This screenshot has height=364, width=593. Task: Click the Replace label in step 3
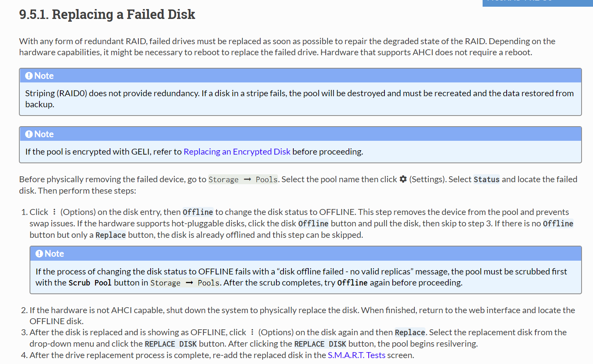(410, 332)
